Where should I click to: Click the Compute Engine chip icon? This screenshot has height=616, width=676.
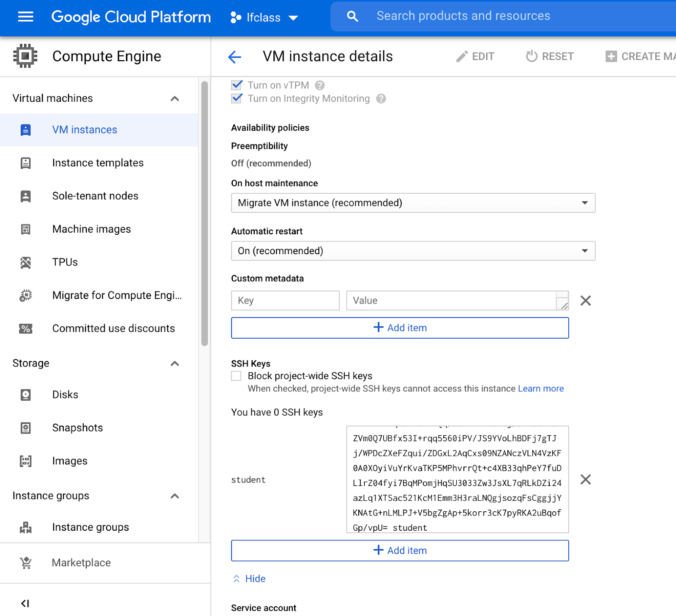pyautogui.click(x=25, y=56)
